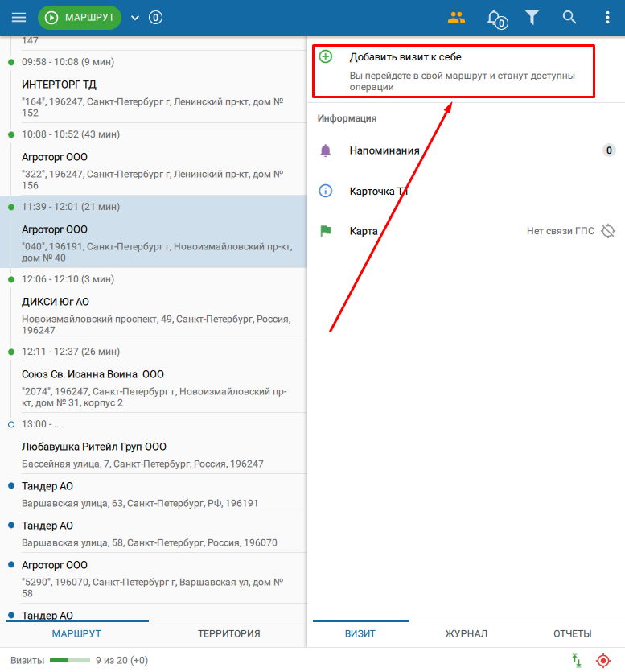Click Визиты 9 из 20 (+0) status text
This screenshot has width=625, height=672.
79,660
